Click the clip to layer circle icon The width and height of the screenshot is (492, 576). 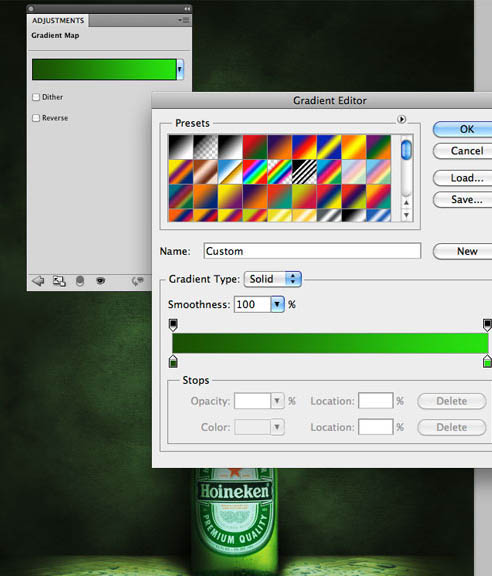click(x=80, y=281)
